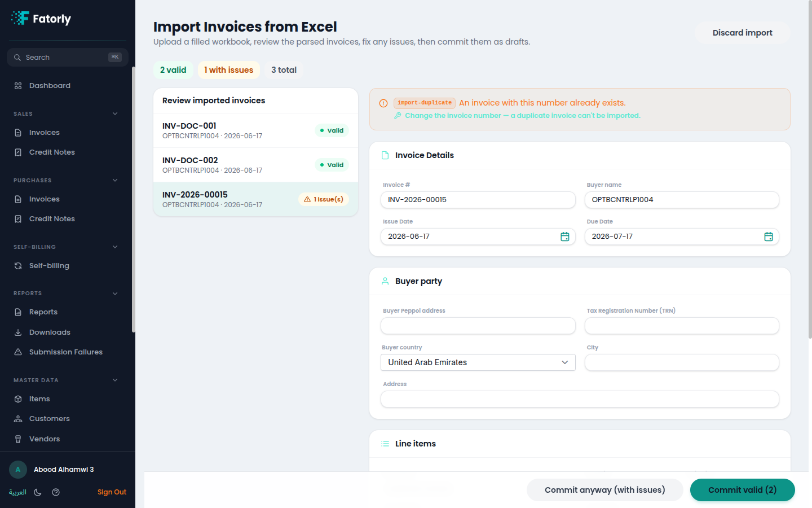Click the Buyer name input field
This screenshot has height=508, width=812.
(682, 200)
